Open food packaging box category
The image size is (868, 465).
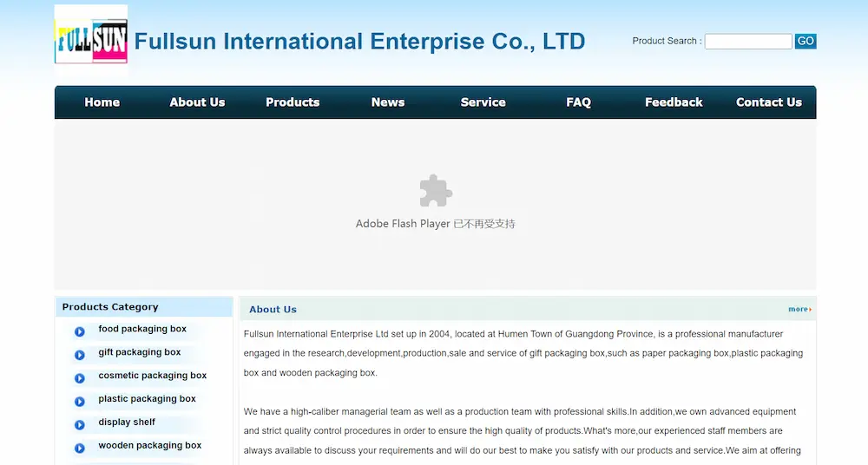142,329
